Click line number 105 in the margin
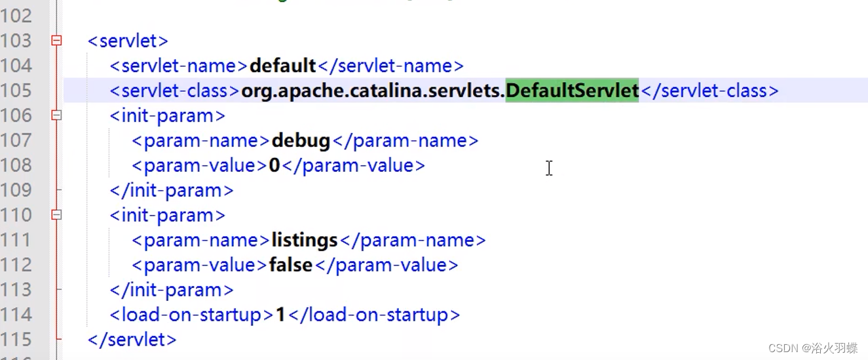The image size is (868, 360). [16, 90]
